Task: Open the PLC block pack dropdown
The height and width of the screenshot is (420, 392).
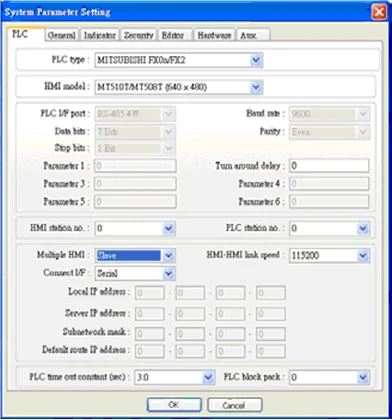Action: click(363, 377)
